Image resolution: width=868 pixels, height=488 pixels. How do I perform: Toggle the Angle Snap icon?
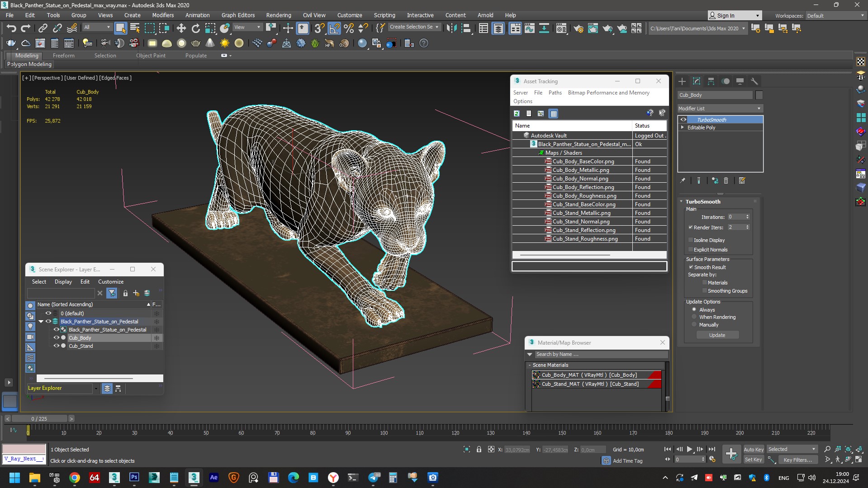[334, 28]
